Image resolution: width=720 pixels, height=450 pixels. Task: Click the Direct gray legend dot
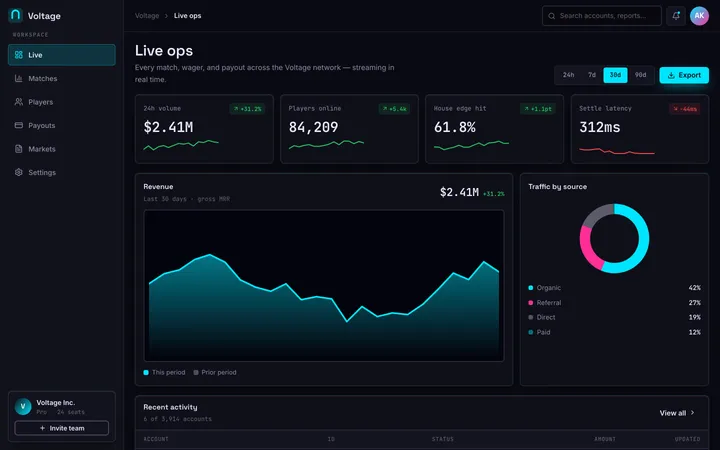click(531, 317)
